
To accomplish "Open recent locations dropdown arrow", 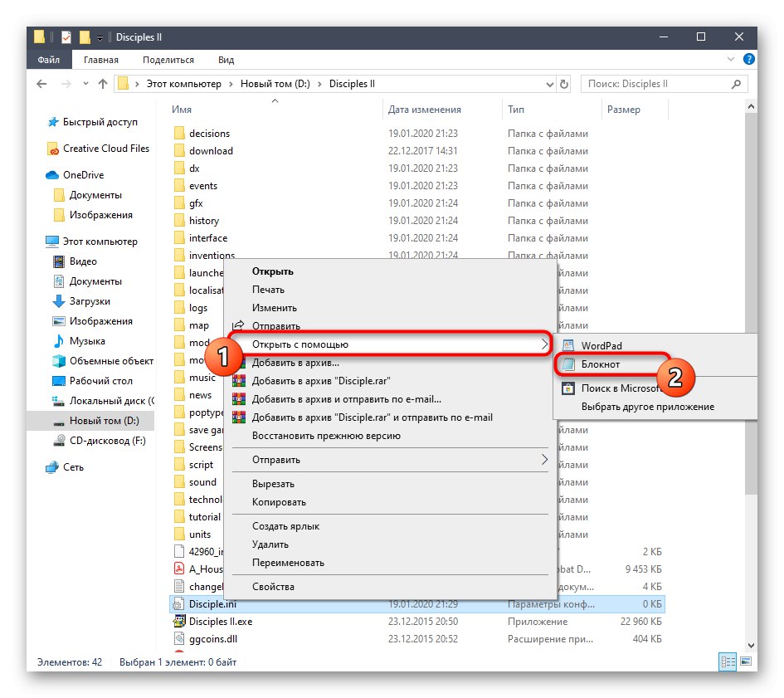I will point(85,84).
